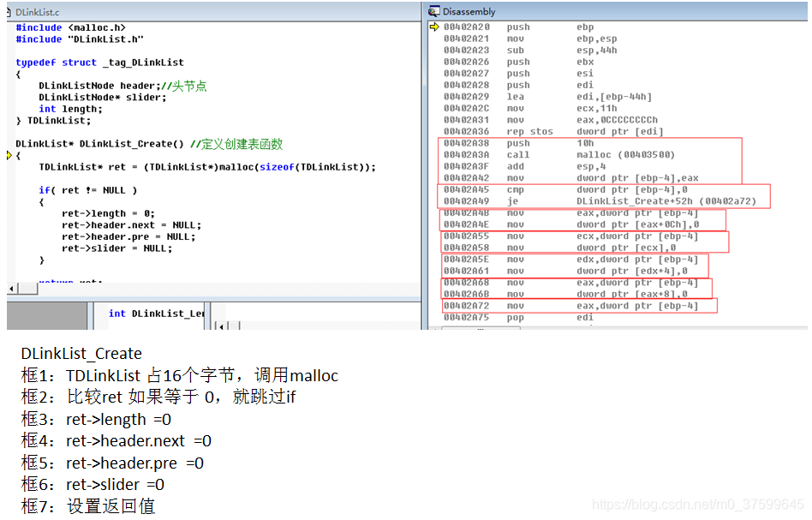Screen dimensions: 812x520
Task: Click the line '#include "DLinkList.h"'
Action: [x=80, y=39]
